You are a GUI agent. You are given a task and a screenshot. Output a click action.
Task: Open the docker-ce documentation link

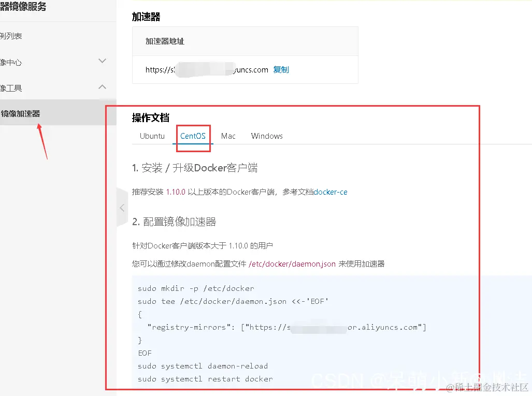[x=330, y=192]
